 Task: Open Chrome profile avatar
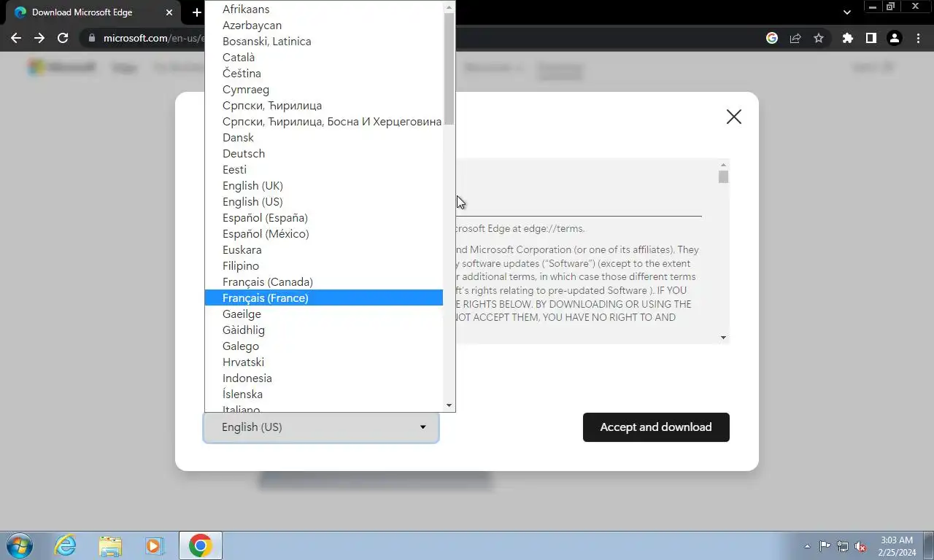pos(894,38)
